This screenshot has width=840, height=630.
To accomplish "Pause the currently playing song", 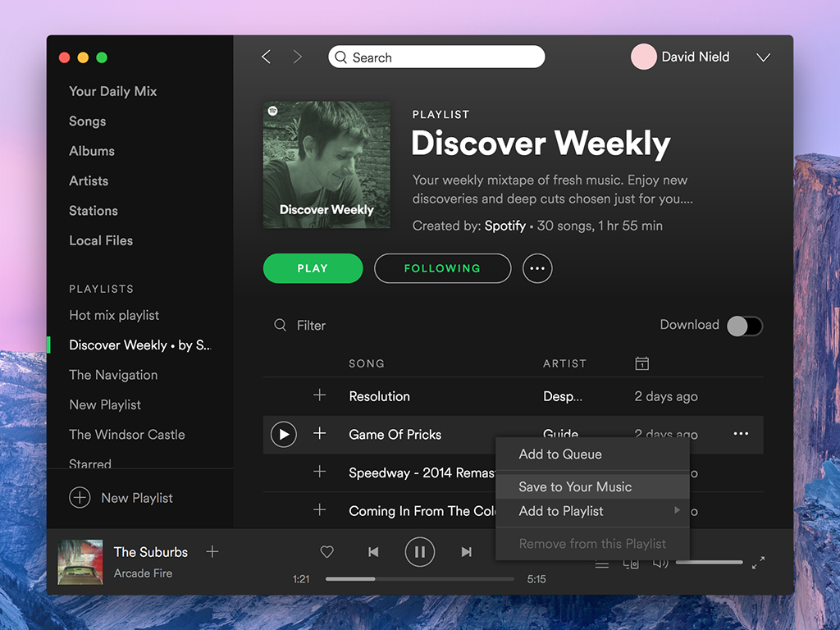I will pos(419,552).
